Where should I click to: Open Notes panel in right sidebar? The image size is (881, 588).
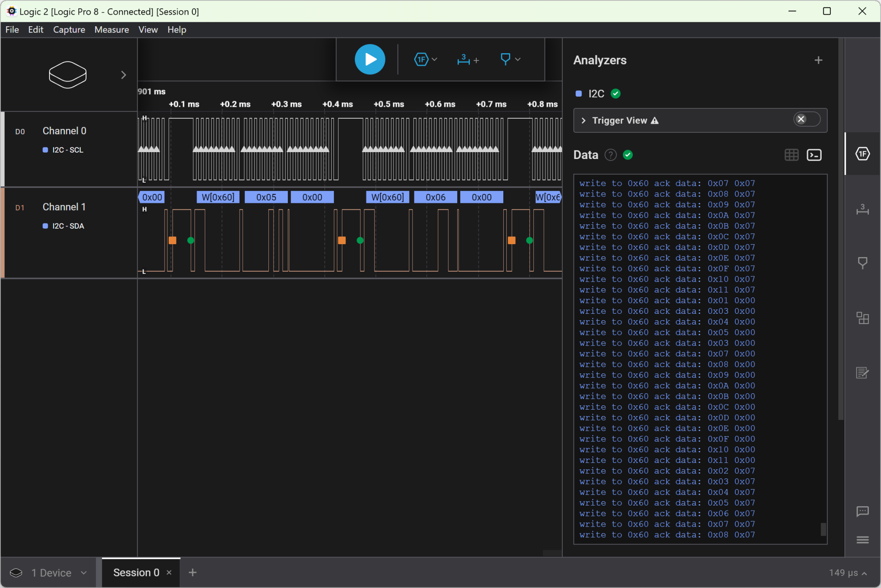[x=862, y=372]
